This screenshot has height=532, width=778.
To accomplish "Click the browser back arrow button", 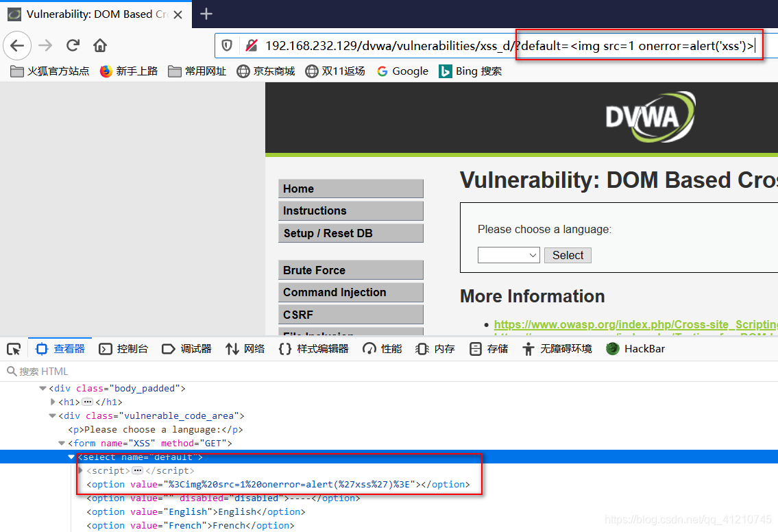I will coord(17,46).
